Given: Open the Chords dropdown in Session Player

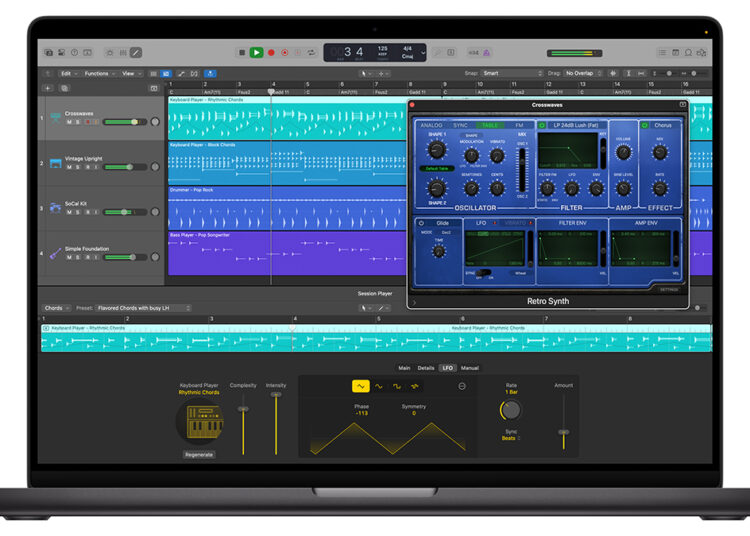Looking at the screenshot, I should (x=56, y=308).
